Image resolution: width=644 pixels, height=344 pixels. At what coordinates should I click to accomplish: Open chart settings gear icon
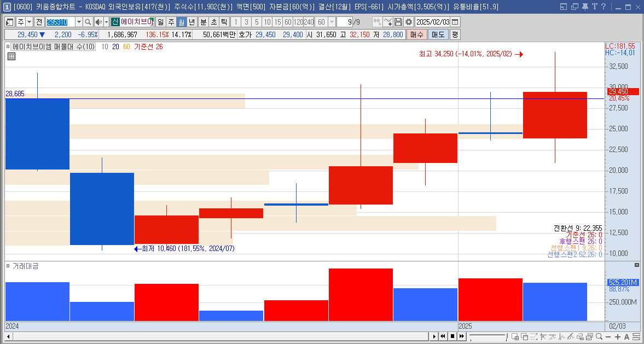pos(408,22)
